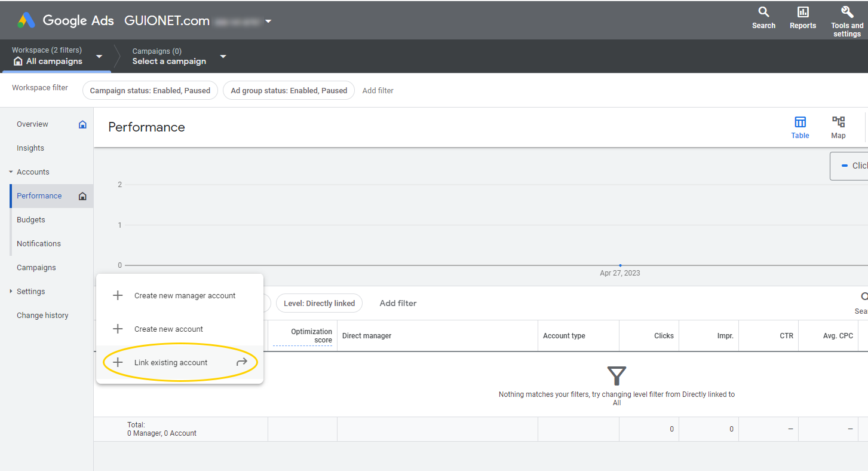Collapse the Accounts section arrow
Viewport: 868px width, 471px height.
11,172
